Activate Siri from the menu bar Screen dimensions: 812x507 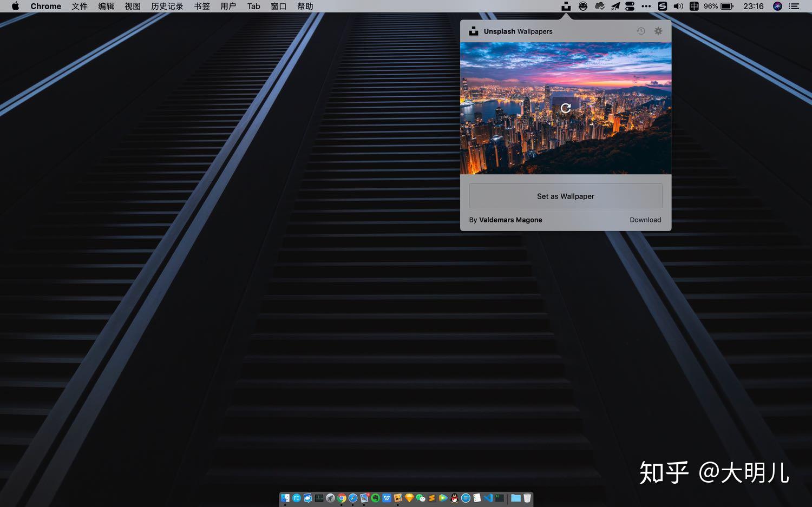pyautogui.click(x=778, y=6)
